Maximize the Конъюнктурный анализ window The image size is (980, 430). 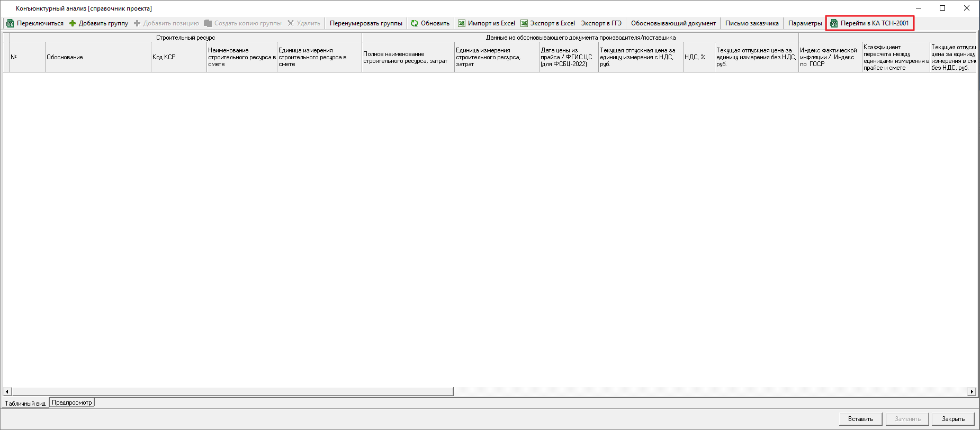coord(942,8)
